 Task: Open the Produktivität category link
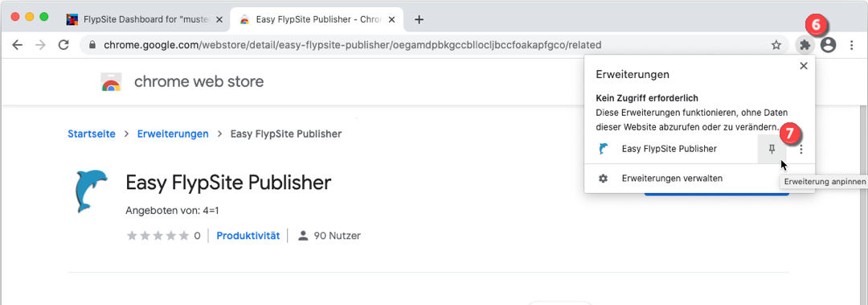click(x=248, y=236)
